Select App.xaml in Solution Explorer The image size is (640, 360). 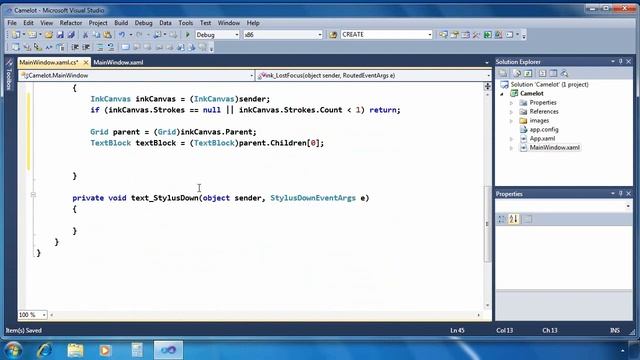tap(542, 138)
